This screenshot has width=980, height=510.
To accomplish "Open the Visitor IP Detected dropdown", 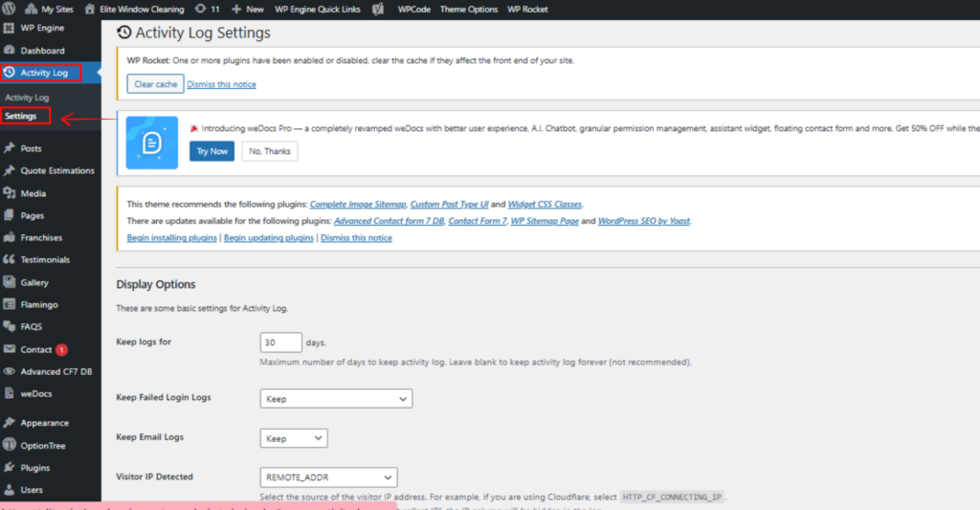I will [x=329, y=477].
